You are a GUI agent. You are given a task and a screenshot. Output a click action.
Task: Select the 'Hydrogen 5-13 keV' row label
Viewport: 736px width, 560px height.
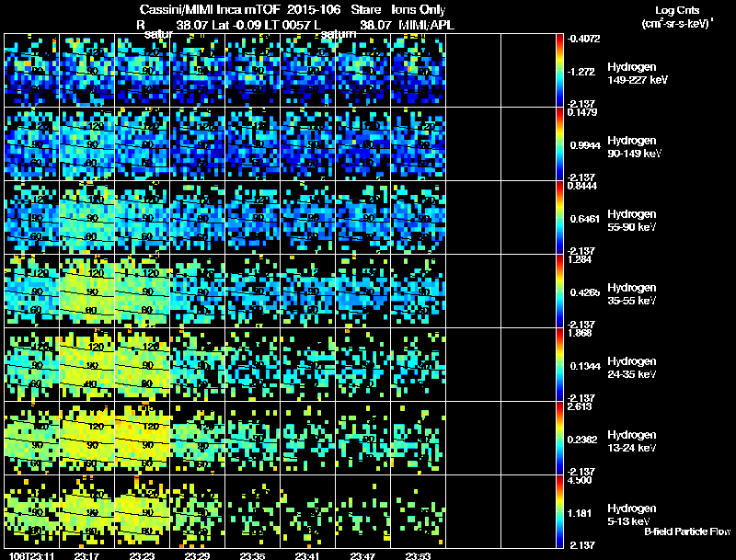click(x=632, y=515)
